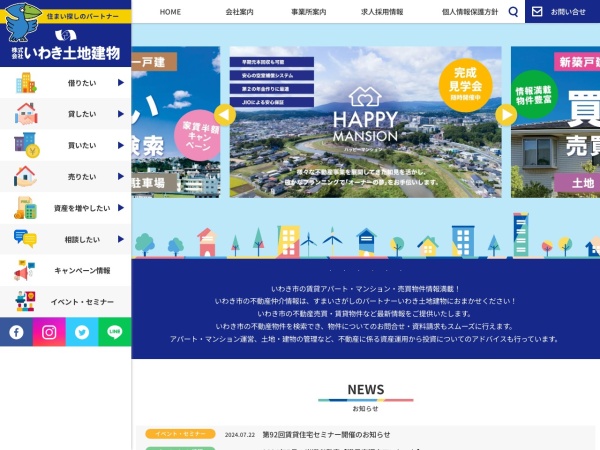Image resolution: width=600 pixels, height=450 pixels.
Task: Open the search magnifier icon
Action: (x=513, y=12)
